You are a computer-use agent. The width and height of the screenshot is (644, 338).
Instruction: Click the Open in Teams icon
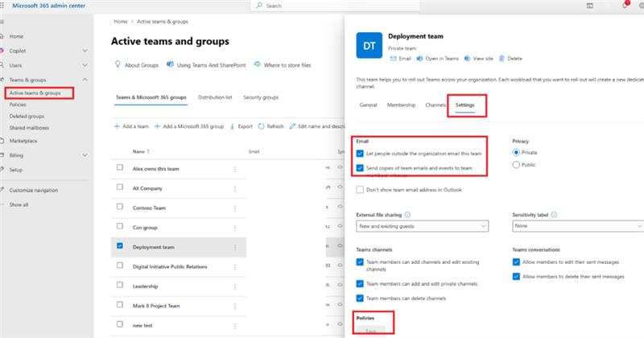pyautogui.click(x=419, y=59)
